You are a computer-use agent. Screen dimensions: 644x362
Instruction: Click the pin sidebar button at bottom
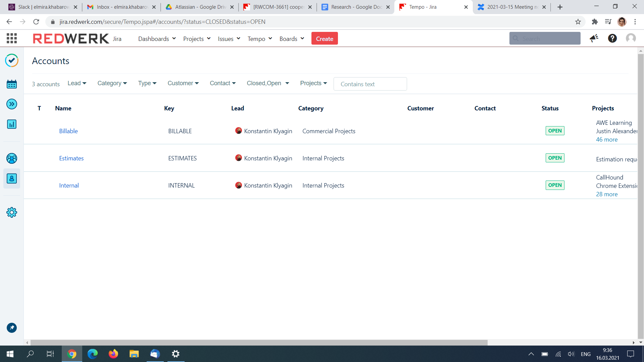pyautogui.click(x=12, y=328)
